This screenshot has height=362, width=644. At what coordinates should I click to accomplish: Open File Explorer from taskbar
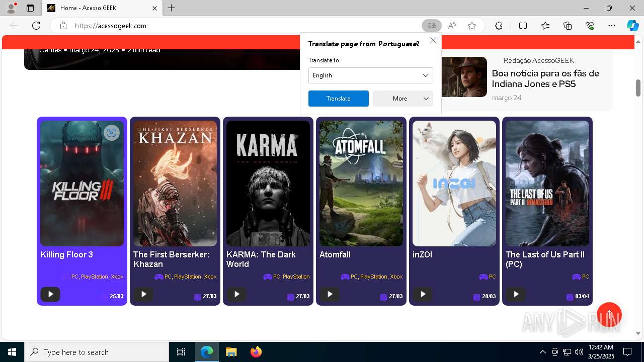click(x=231, y=352)
